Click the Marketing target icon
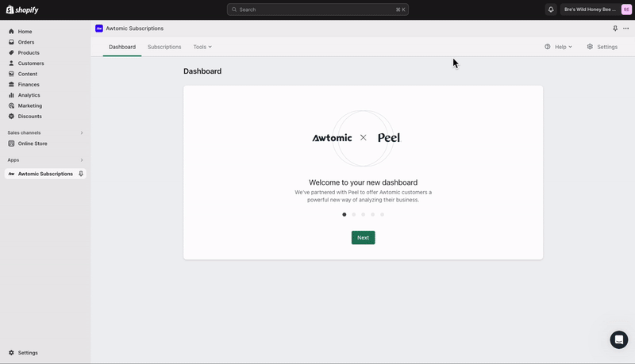This screenshot has width=635, height=364. pyautogui.click(x=11, y=105)
